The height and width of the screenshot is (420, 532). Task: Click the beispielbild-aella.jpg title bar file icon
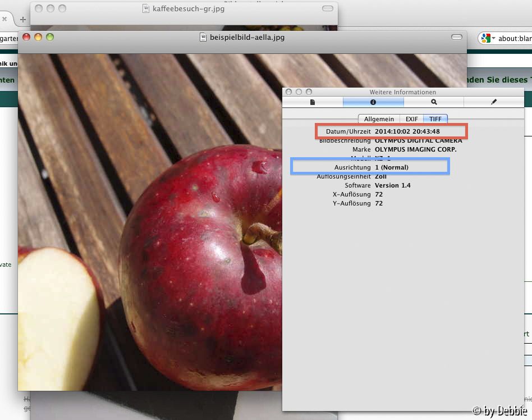(204, 37)
